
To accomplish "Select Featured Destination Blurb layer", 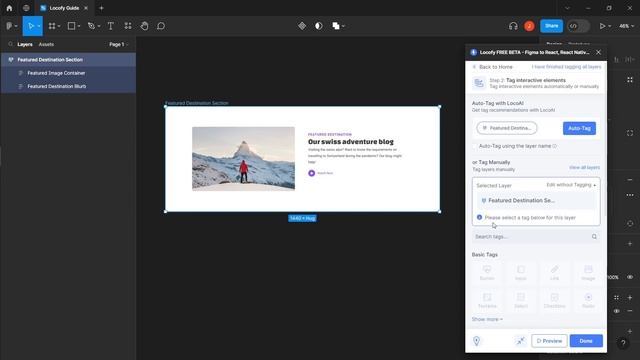I will 68,87.
